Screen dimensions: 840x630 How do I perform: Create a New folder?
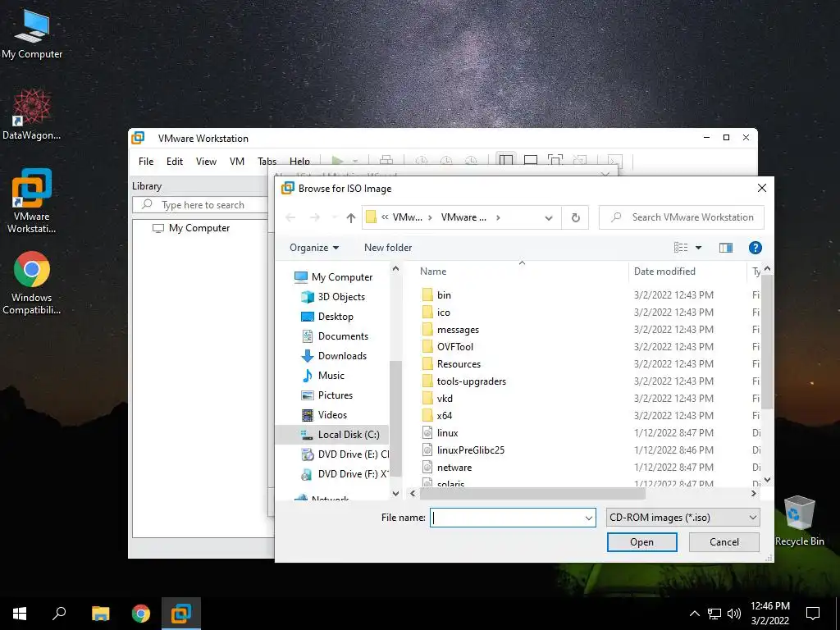click(x=388, y=248)
